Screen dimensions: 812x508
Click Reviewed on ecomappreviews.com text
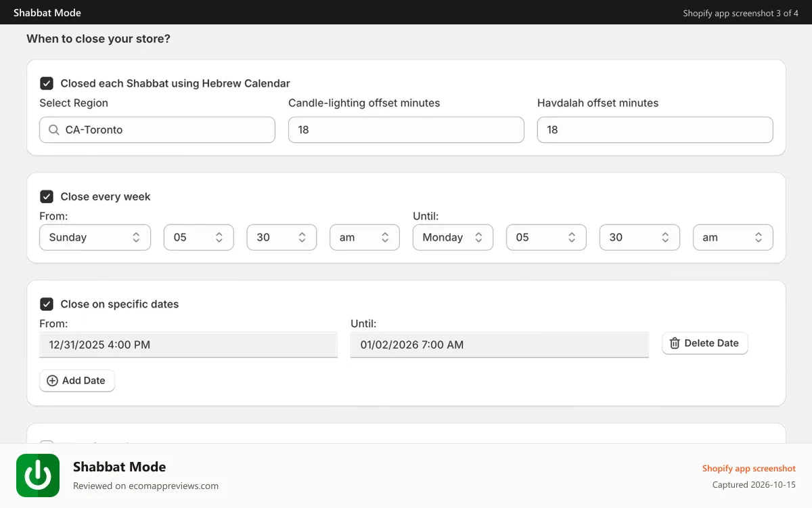click(145, 486)
